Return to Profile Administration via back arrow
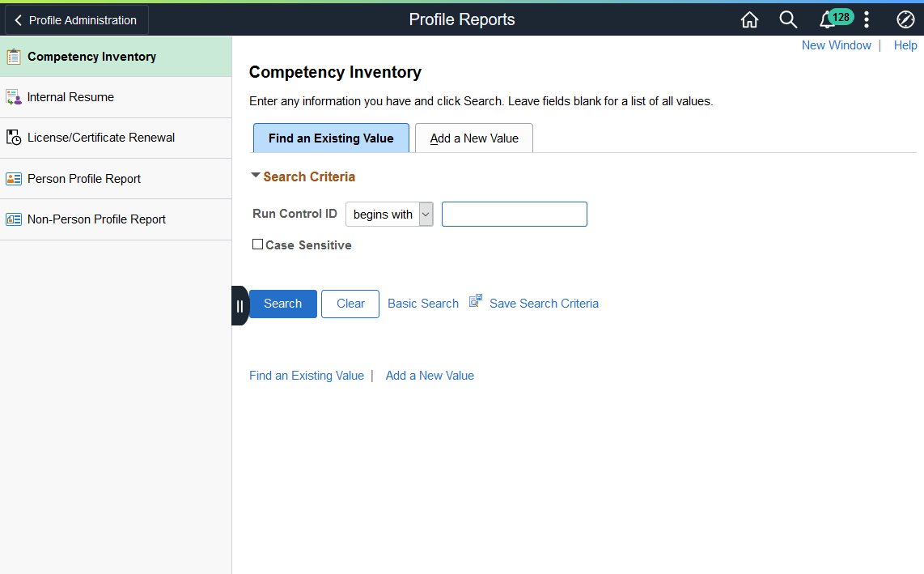The height and width of the screenshot is (574, 924). pos(18,19)
